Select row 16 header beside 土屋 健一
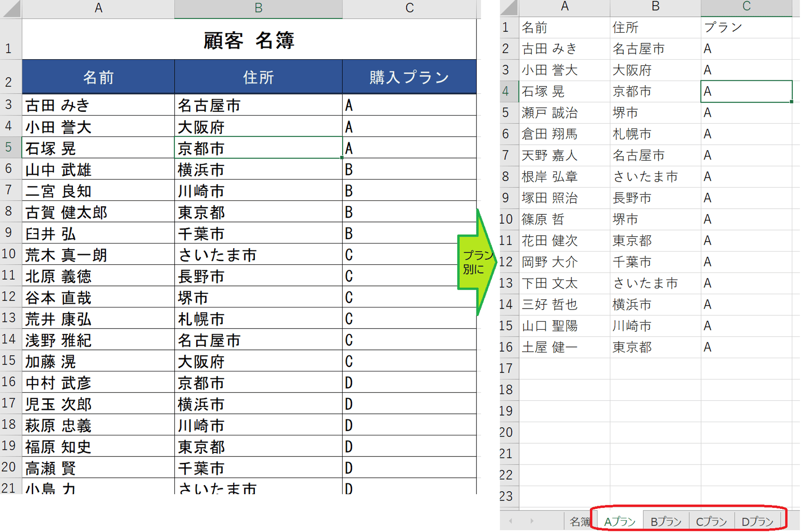The height and width of the screenshot is (532, 804). (x=508, y=347)
